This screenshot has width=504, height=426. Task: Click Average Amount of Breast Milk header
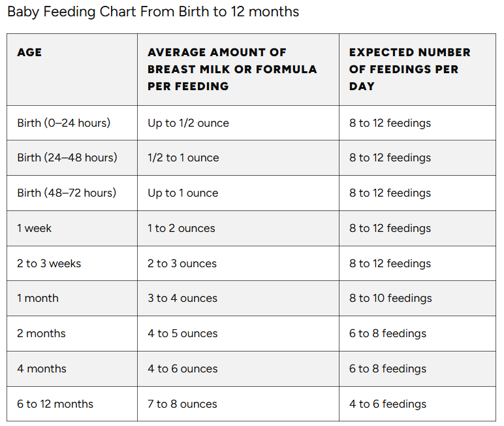coord(232,69)
